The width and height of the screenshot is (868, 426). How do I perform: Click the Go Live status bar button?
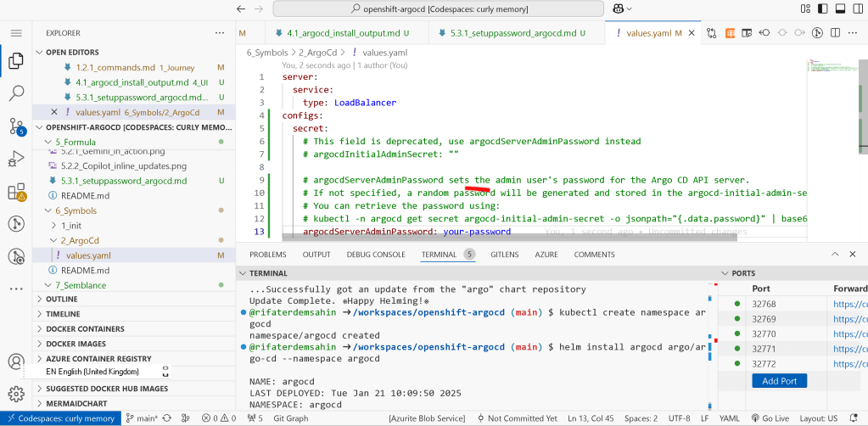coord(771,419)
